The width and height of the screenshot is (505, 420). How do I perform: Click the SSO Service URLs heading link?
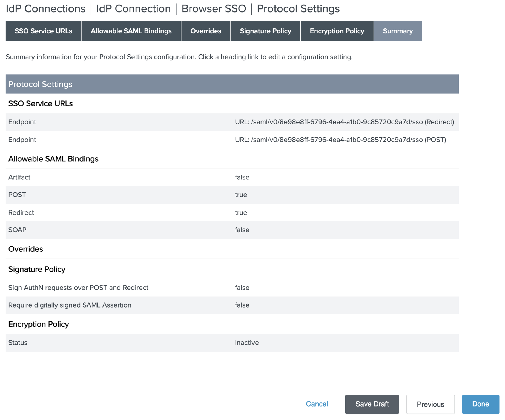point(40,103)
